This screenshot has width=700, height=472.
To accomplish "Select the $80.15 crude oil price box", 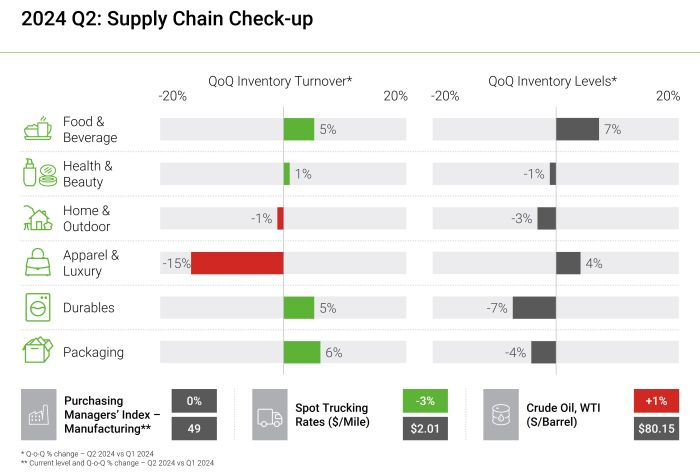I will coord(655,429).
